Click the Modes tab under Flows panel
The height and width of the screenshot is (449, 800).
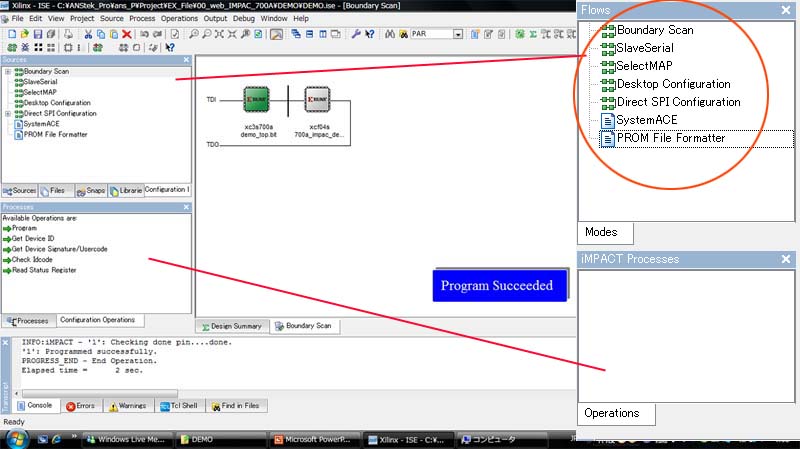[x=605, y=233]
